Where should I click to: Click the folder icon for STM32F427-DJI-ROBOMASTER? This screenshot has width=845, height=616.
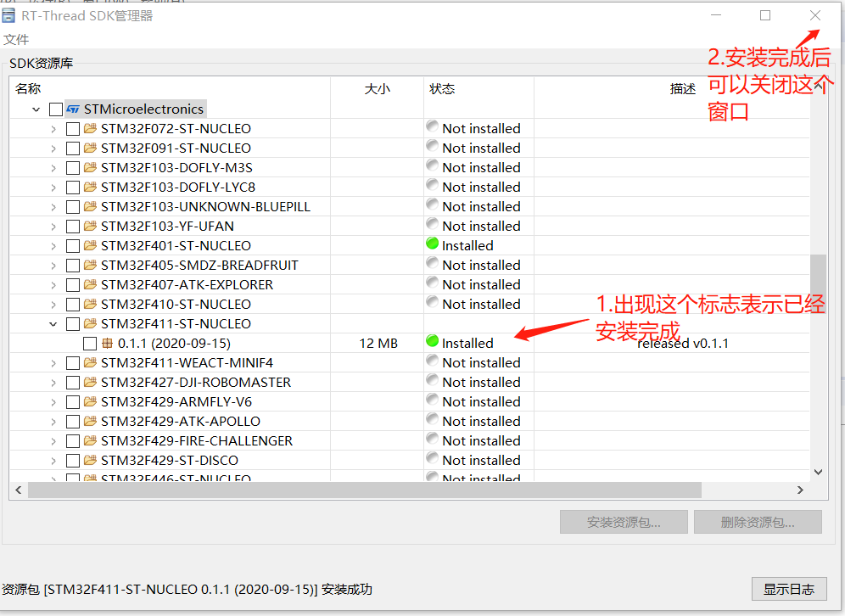[89, 382]
